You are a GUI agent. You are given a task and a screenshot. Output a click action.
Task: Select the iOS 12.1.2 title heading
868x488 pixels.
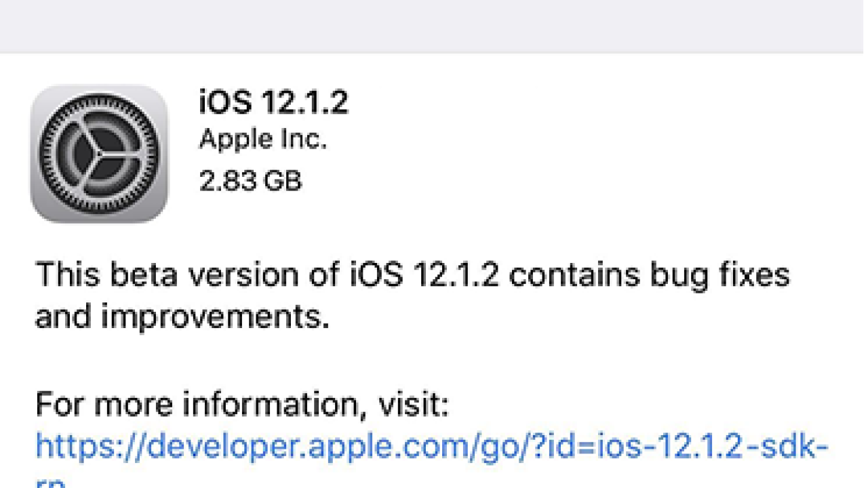point(273,102)
